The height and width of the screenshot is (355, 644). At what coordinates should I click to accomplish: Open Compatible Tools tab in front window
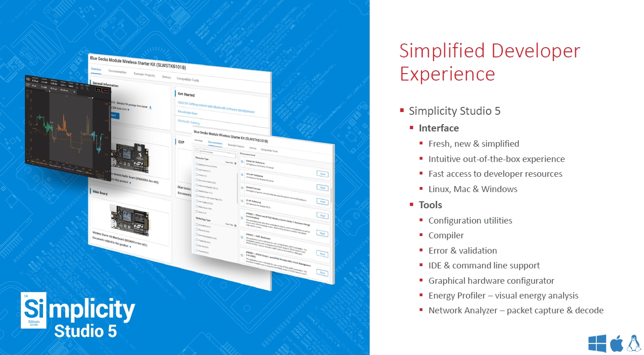tap(269, 150)
